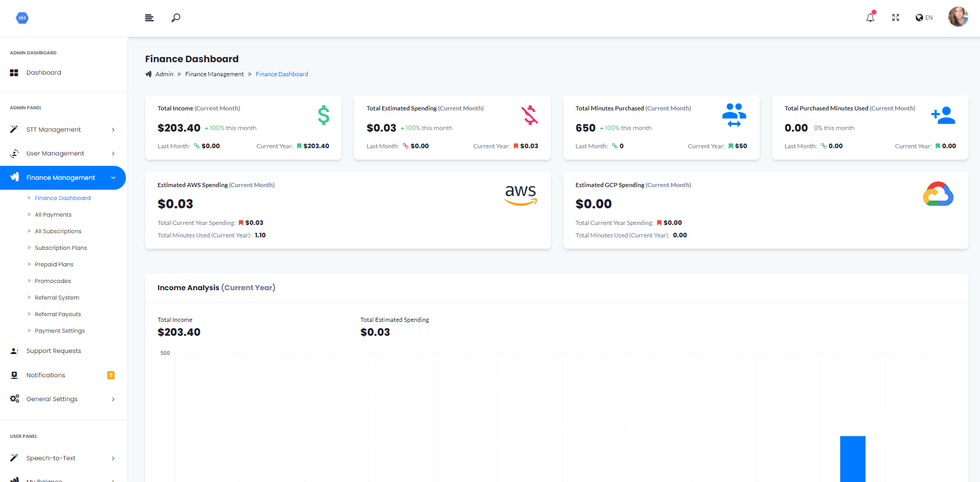The width and height of the screenshot is (980, 482).
Task: Click the 650 minutes purchased value
Action: click(586, 128)
